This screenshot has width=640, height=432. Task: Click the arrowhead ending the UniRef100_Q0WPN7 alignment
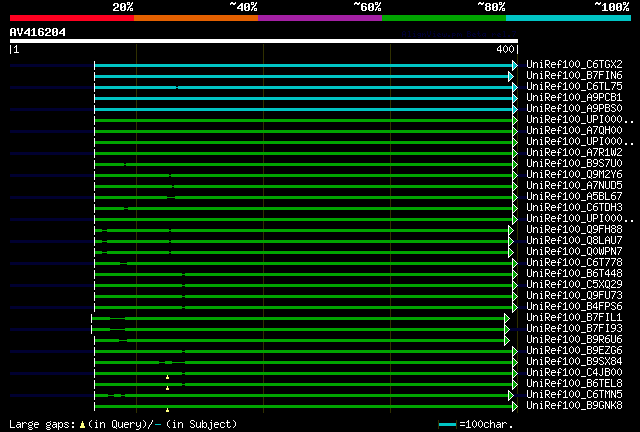(511, 253)
